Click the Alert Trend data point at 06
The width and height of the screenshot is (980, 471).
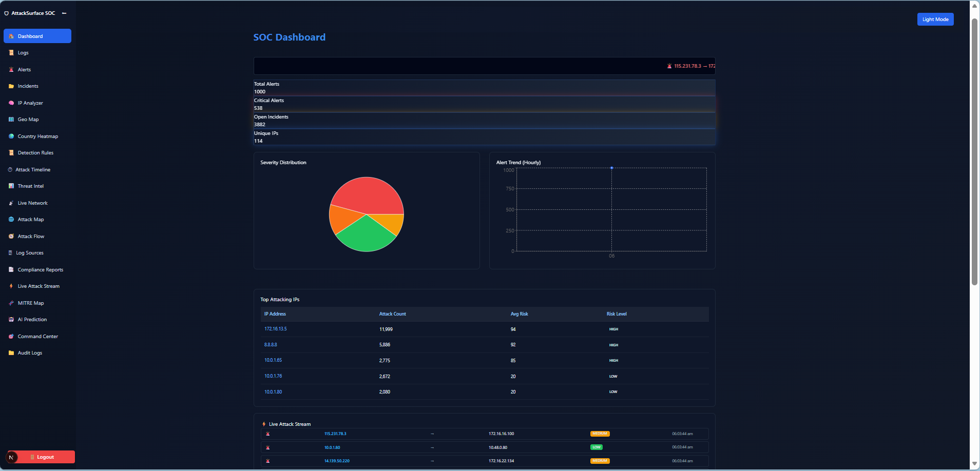pos(611,168)
